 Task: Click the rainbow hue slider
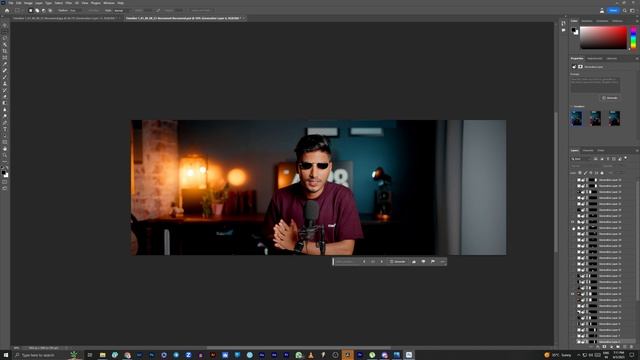tap(633, 37)
